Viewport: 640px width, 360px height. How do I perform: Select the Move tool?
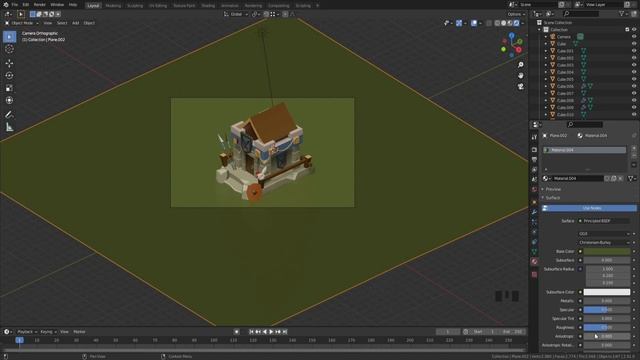pyautogui.click(x=9, y=63)
